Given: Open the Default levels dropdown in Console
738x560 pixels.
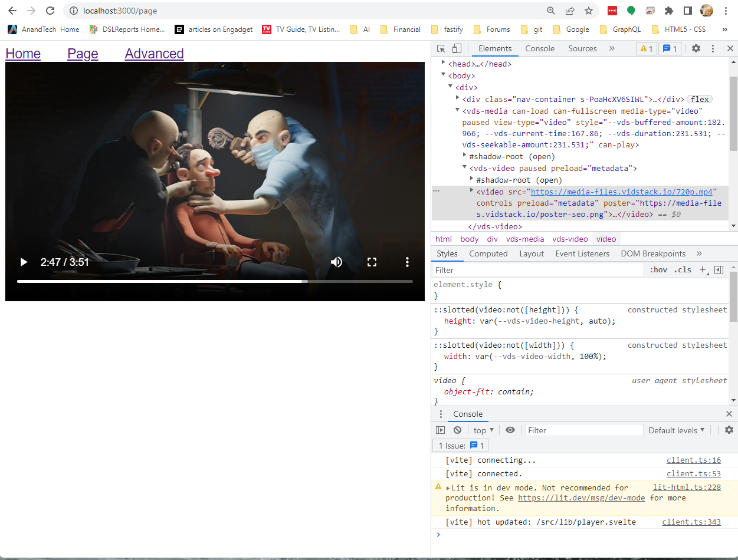Looking at the screenshot, I should click(676, 430).
